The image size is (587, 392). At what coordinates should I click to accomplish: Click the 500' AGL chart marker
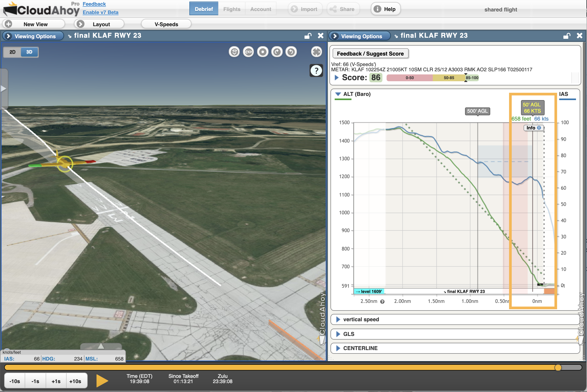click(x=477, y=111)
